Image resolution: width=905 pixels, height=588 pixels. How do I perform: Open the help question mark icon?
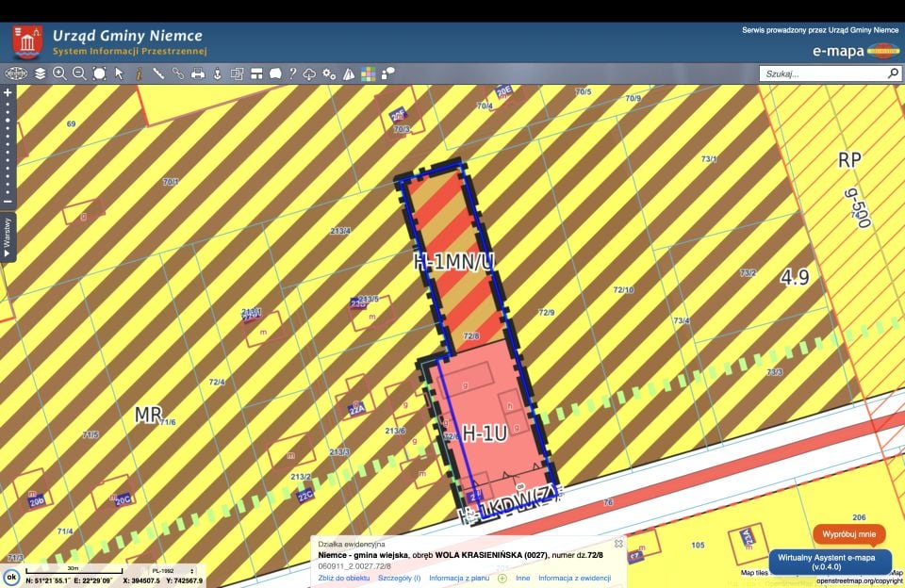(292, 73)
